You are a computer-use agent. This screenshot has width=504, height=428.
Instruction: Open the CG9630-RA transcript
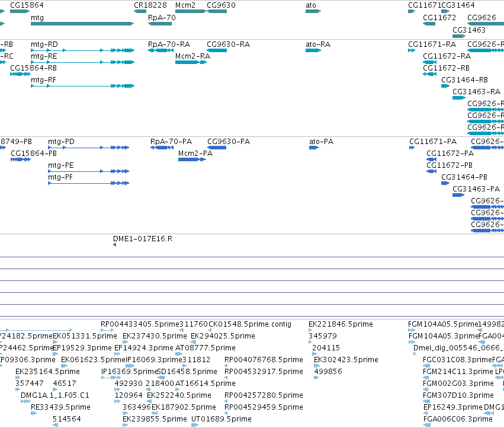(217, 50)
